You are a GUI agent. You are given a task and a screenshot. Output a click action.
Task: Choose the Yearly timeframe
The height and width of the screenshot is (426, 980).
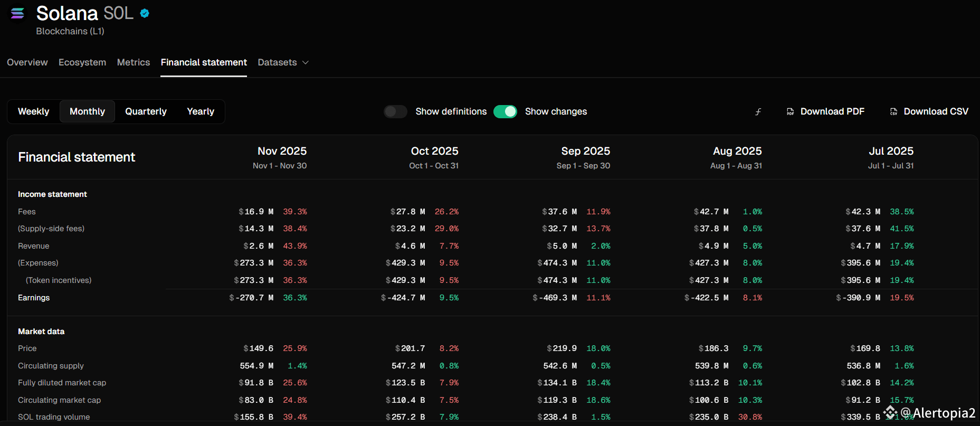(x=201, y=112)
